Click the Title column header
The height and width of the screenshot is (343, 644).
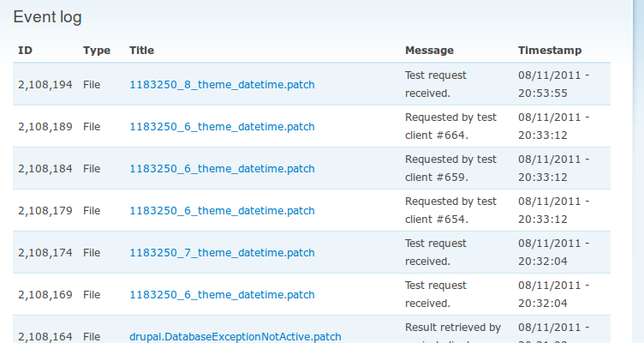(141, 51)
